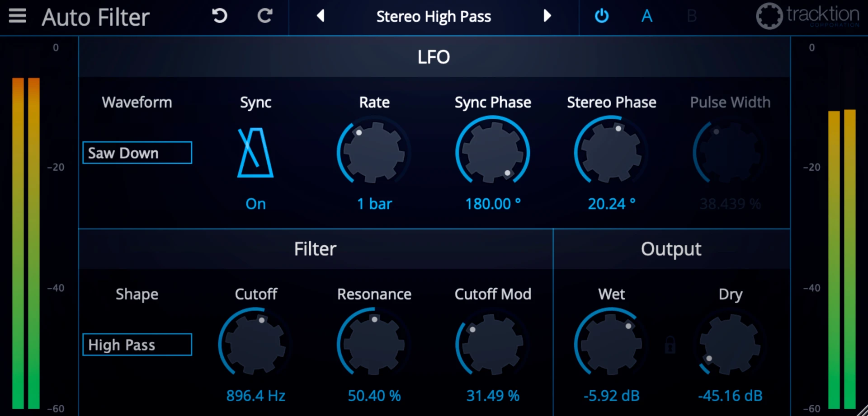Image resolution: width=868 pixels, height=416 pixels.
Task: Open the hamburger menu
Action: click(x=18, y=16)
